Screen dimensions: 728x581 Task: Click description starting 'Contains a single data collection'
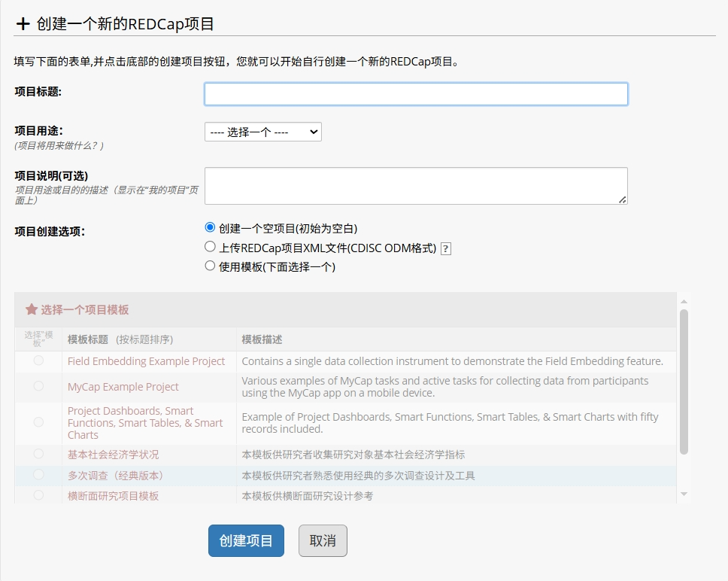[453, 361]
